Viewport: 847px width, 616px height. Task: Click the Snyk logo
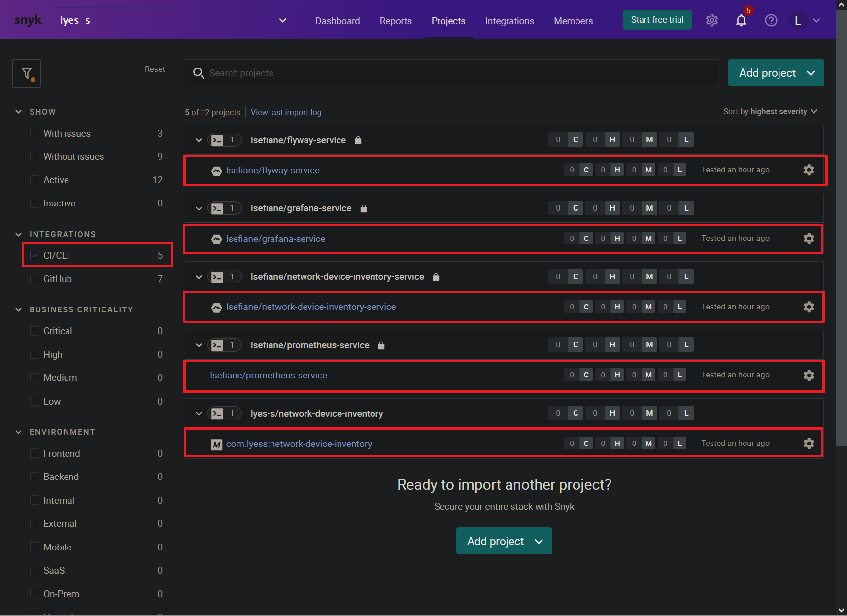(x=28, y=20)
